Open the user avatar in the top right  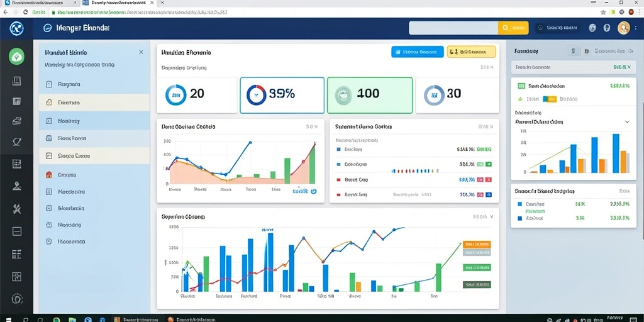[623, 28]
